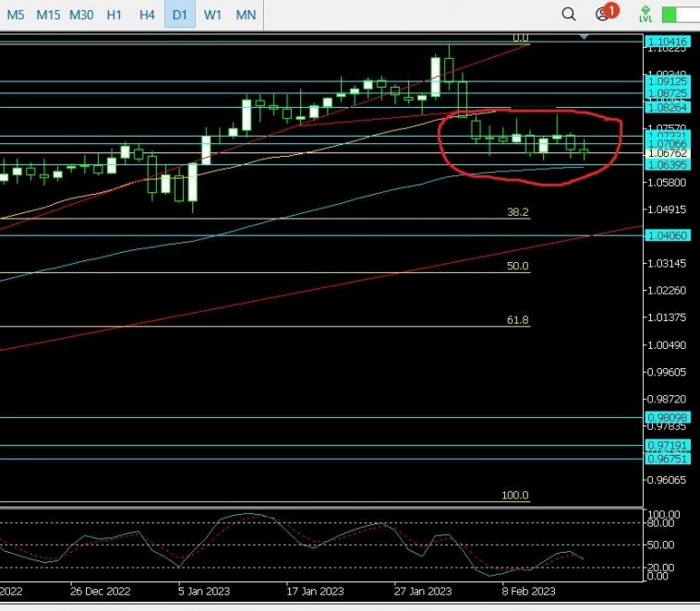Screen dimensions: 700x611
Task: Switch to W1 weekly timeframe
Action: (x=212, y=15)
